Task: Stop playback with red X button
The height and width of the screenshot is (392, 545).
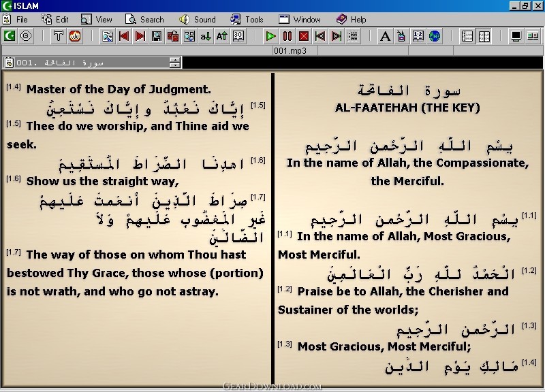Action: click(x=303, y=36)
